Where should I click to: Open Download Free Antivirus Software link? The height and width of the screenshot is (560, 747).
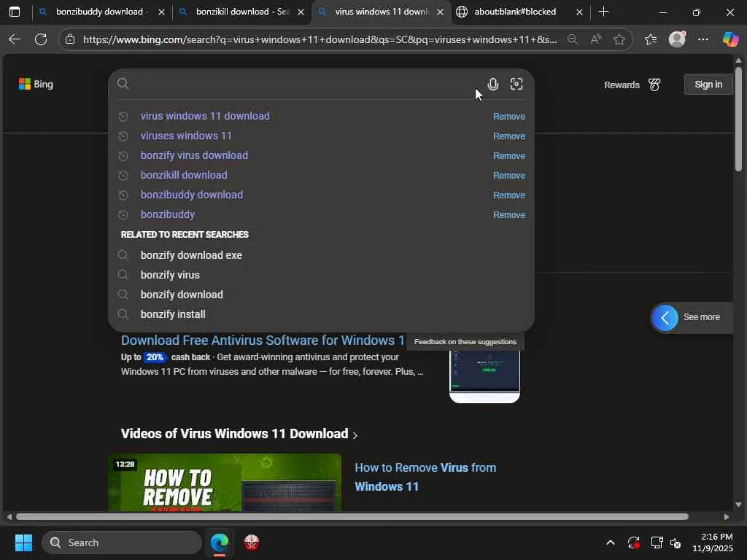pos(263,341)
